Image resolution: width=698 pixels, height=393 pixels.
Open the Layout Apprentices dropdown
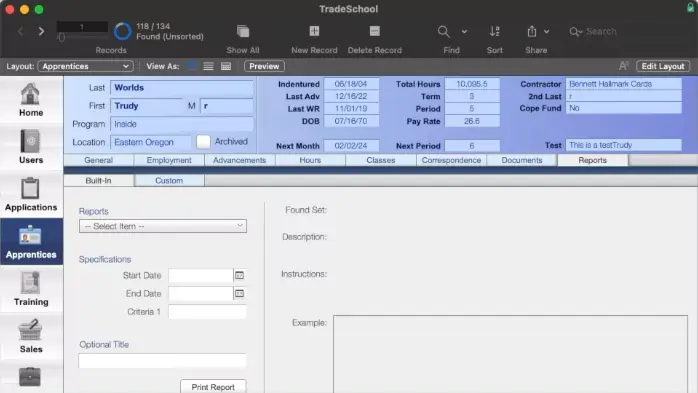click(x=85, y=66)
